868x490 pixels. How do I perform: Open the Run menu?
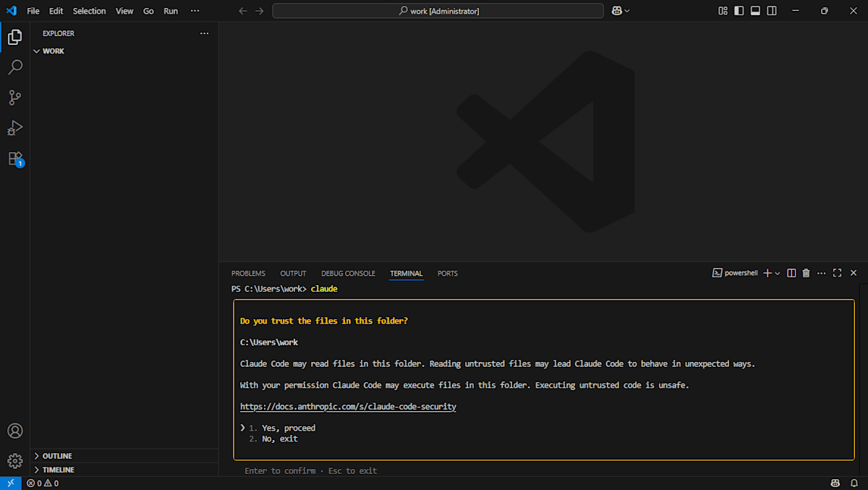coord(171,11)
